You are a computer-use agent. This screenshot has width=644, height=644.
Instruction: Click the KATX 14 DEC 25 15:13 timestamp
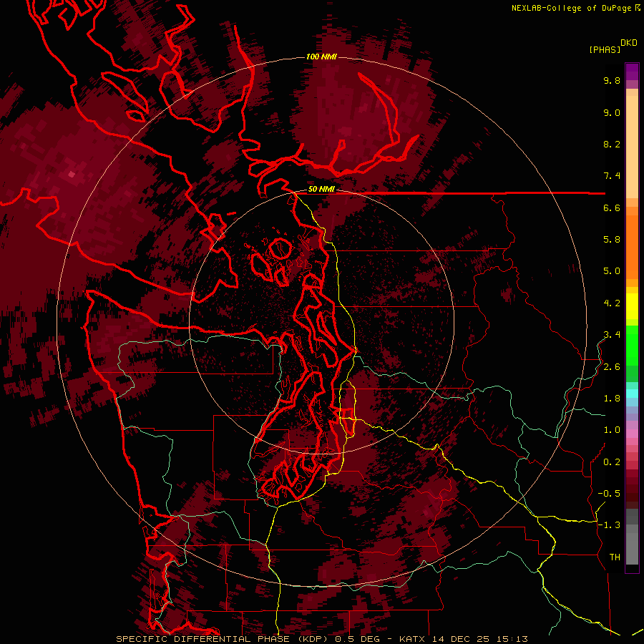pos(463,639)
